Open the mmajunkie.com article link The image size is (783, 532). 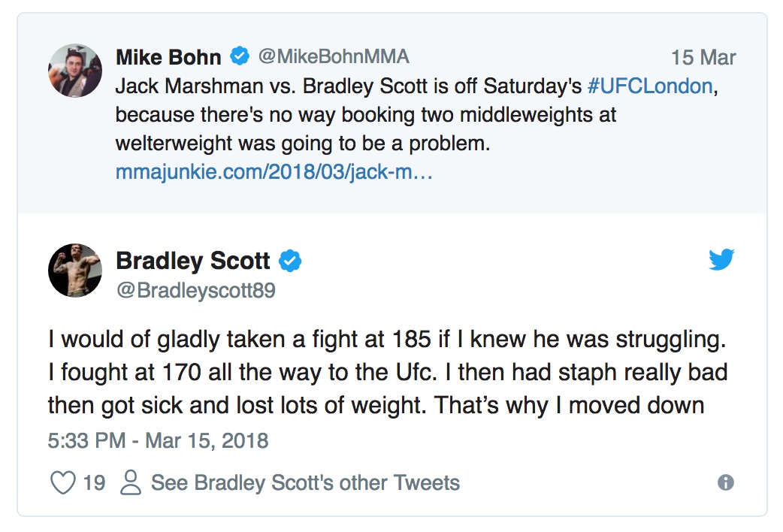(x=274, y=172)
